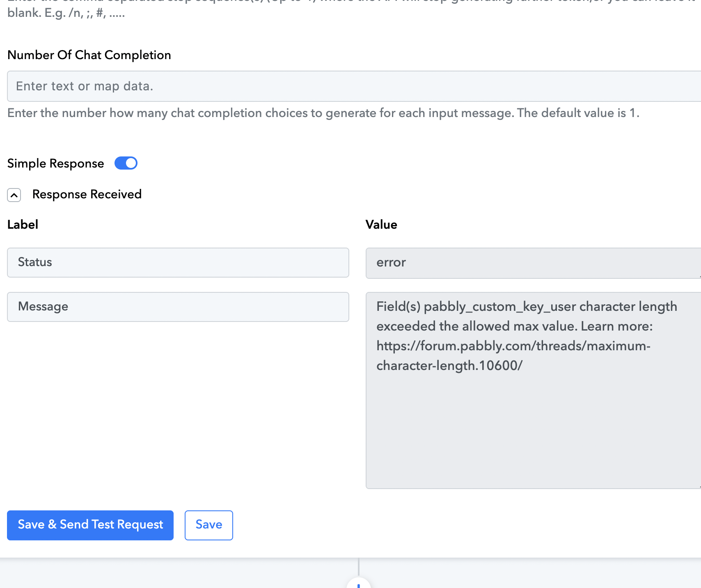Screen dimensions: 701x588
Task: Click the forum.pabbly.com URL in message
Action: click(x=513, y=356)
